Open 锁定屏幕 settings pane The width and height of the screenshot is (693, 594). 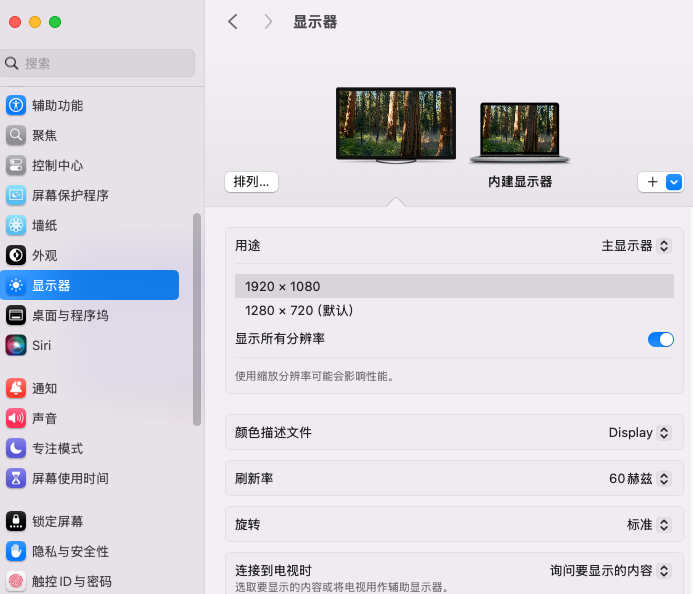pyautogui.click(x=90, y=522)
